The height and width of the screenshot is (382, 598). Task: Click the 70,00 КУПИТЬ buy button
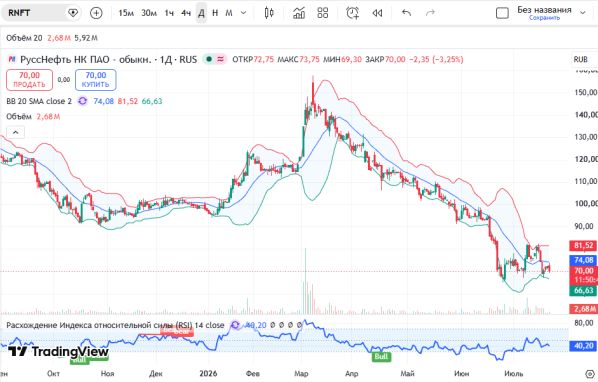point(96,80)
